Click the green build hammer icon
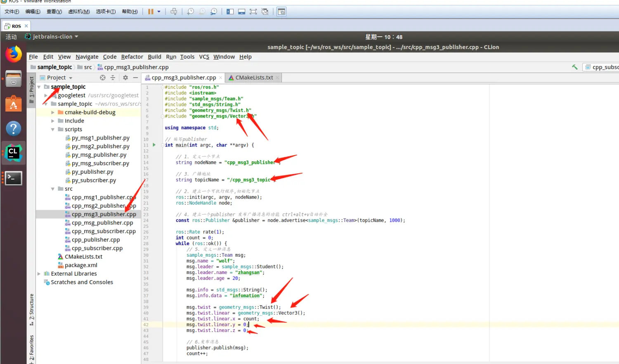The width and height of the screenshot is (619, 364). 574,67
